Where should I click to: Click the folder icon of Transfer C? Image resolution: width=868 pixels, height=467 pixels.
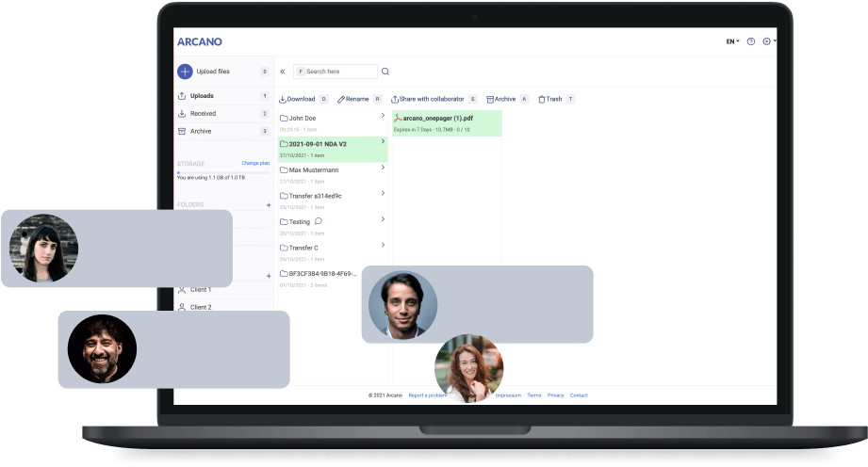point(284,248)
